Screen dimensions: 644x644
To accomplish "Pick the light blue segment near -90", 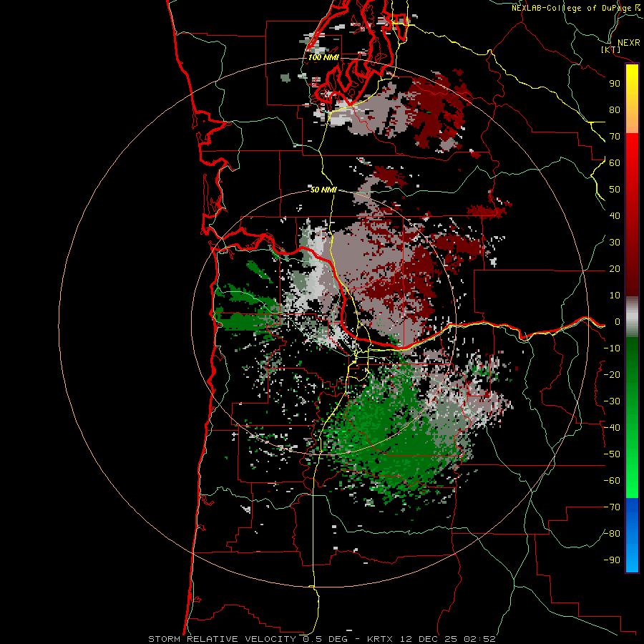I will (632, 557).
